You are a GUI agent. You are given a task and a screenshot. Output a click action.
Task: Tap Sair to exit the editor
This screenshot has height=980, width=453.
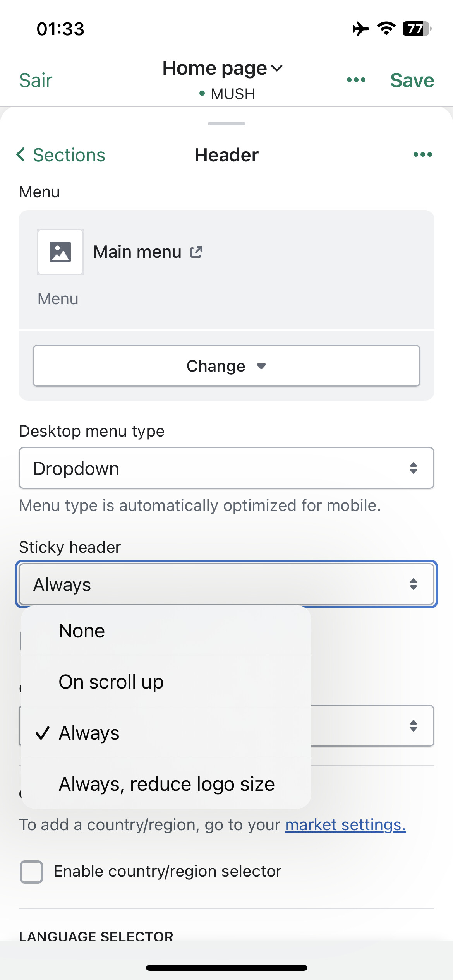pyautogui.click(x=36, y=81)
